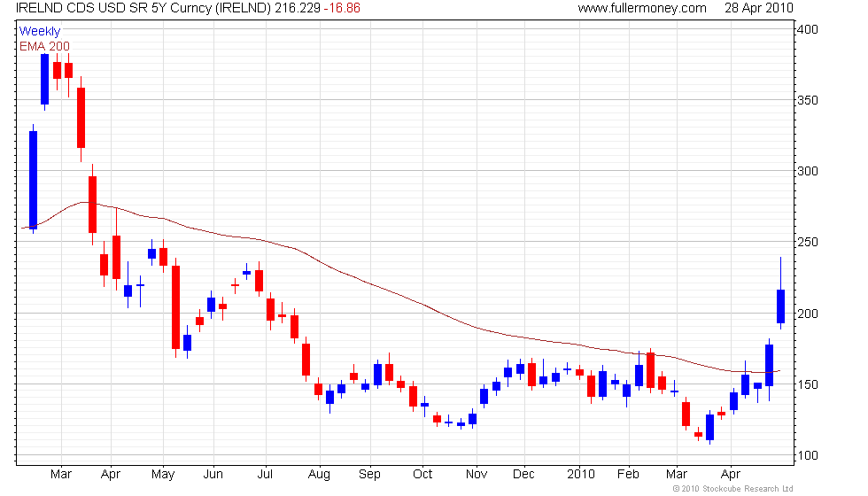Image resolution: width=868 pixels, height=496 pixels.
Task: Click the 'May' month label
Action: [163, 475]
